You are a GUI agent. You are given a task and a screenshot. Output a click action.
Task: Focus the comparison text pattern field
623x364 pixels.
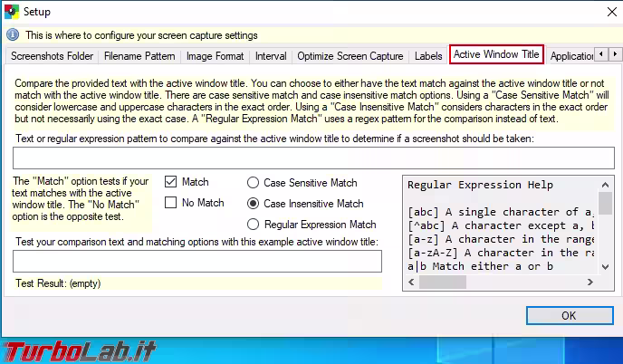point(313,158)
